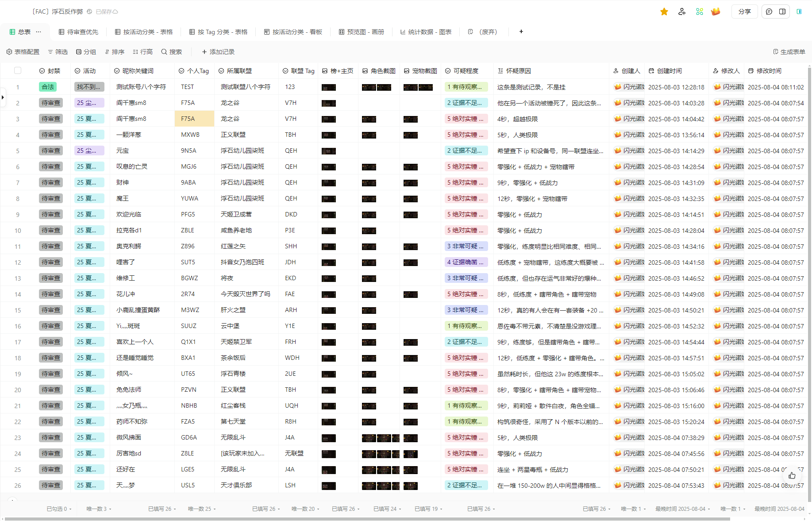Click the 分享 share button
This screenshot has height=521, width=812.
pos(745,12)
